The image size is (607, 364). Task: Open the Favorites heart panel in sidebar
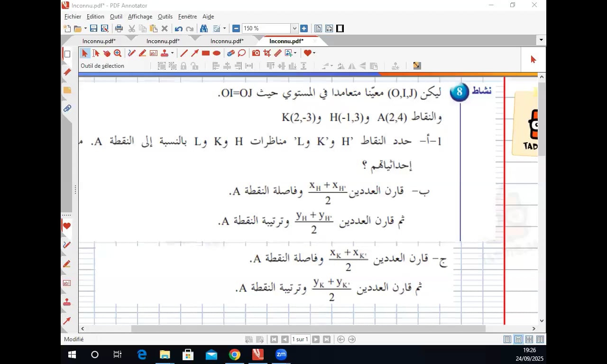pyautogui.click(x=67, y=226)
